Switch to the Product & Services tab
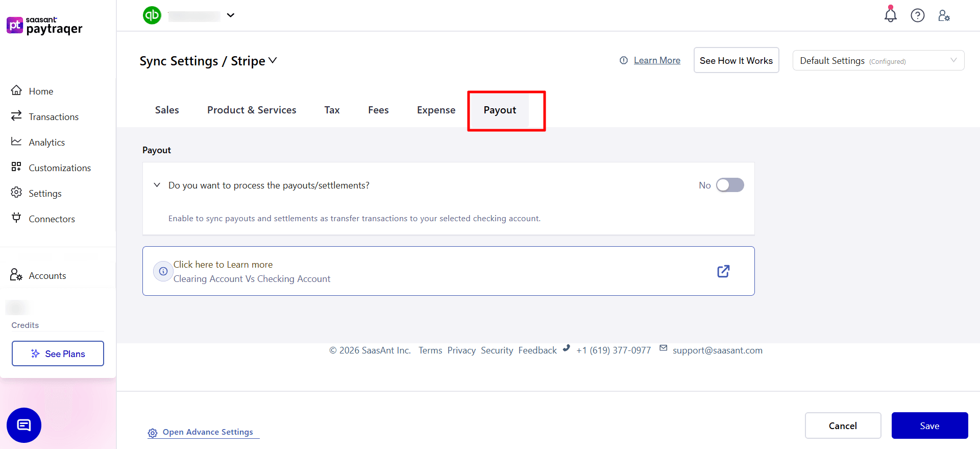 [252, 110]
